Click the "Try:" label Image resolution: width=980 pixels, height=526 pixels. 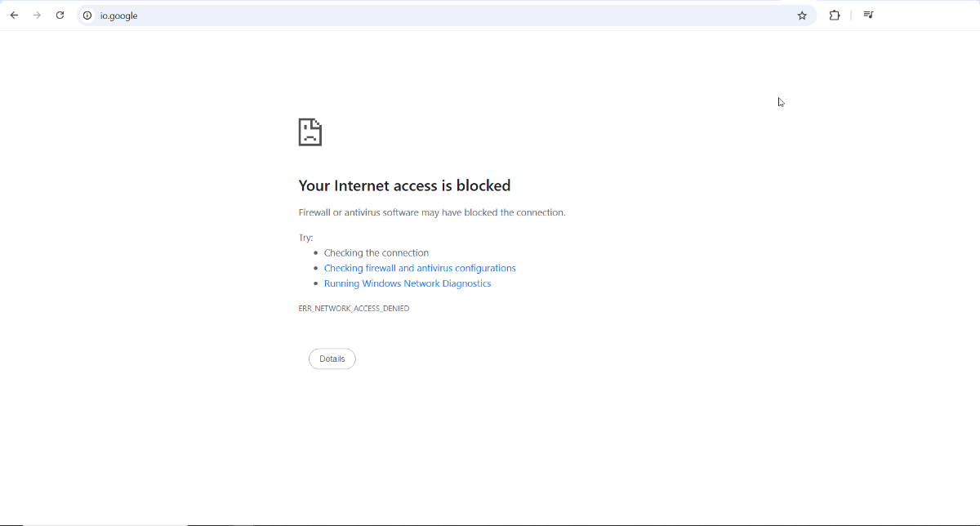coord(305,238)
